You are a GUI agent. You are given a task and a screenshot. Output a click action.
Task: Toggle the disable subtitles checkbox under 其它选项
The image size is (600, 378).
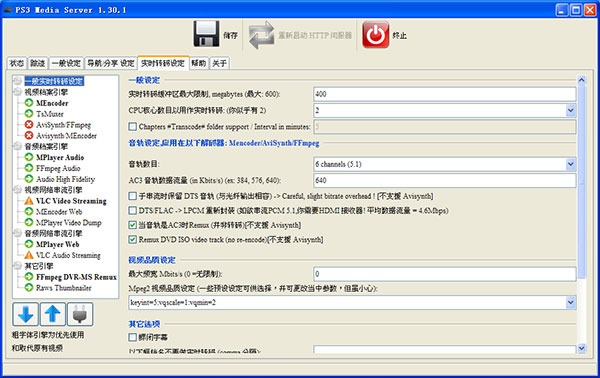point(132,337)
